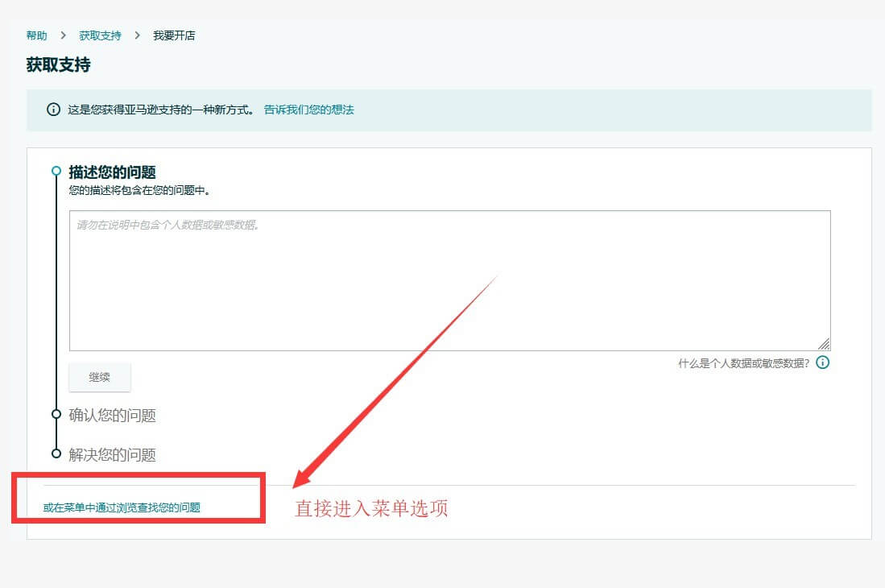This screenshot has height=588, width=885.
Task: Click the 描述您的问题 step circle marker
Action: 56,171
